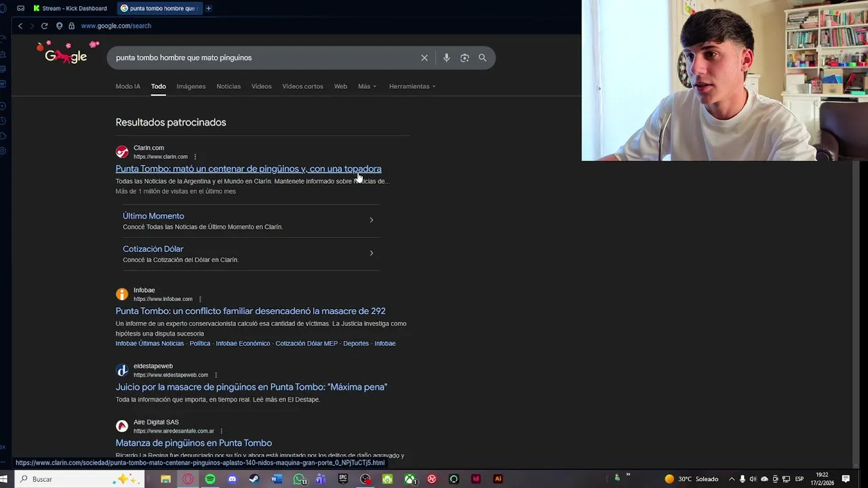This screenshot has height=488, width=868.
Task: Open the Deportes sublink under Infobae
Action: [x=356, y=344]
